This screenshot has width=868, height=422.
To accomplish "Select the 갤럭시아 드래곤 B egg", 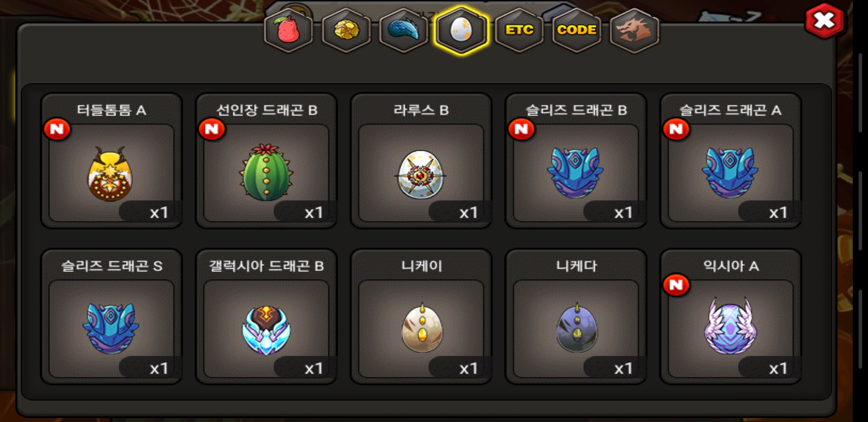I will click(x=266, y=316).
